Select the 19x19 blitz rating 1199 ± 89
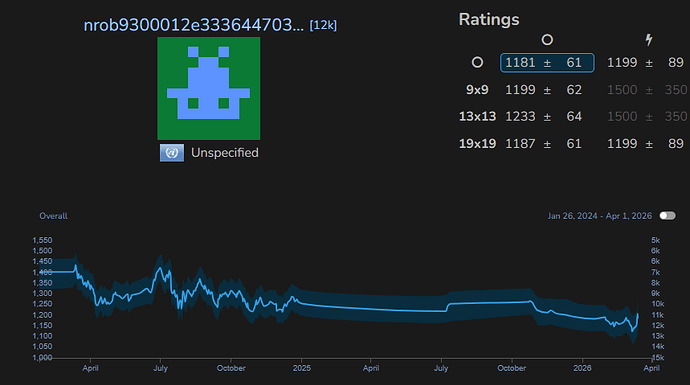Viewport: 690px width, 385px height. tap(645, 144)
